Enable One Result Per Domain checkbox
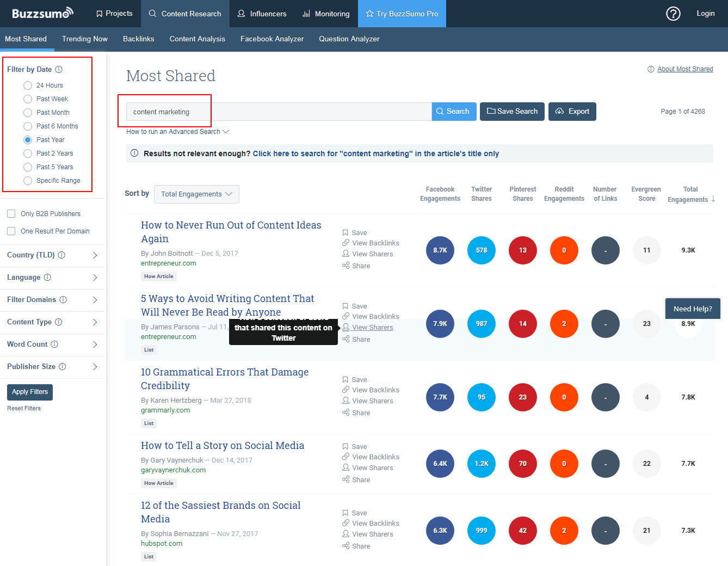 point(11,231)
